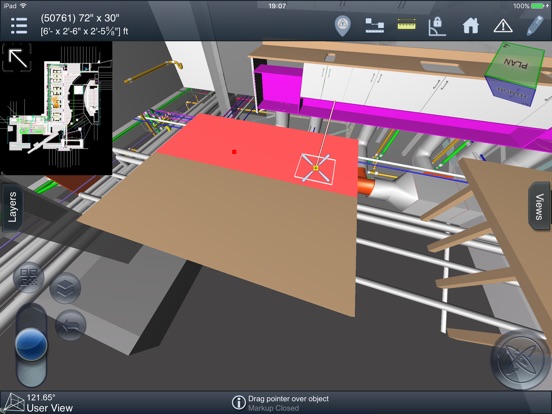
Task: Go to the home view icon
Action: click(470, 26)
